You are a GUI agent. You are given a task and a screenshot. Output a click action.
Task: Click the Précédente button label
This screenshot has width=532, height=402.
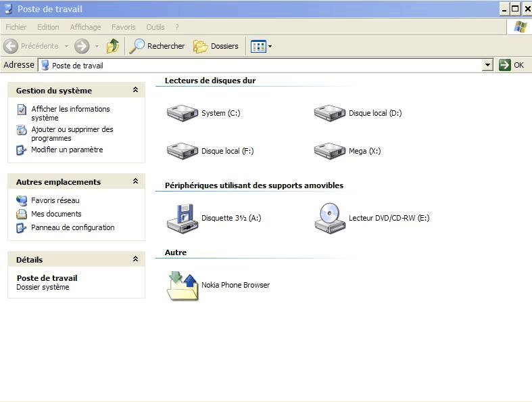(x=40, y=46)
